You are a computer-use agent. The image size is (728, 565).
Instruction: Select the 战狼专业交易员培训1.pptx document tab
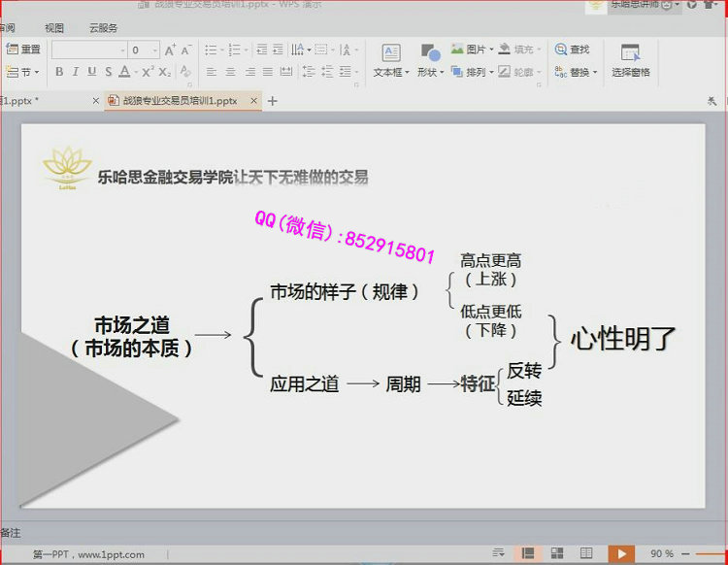(179, 101)
